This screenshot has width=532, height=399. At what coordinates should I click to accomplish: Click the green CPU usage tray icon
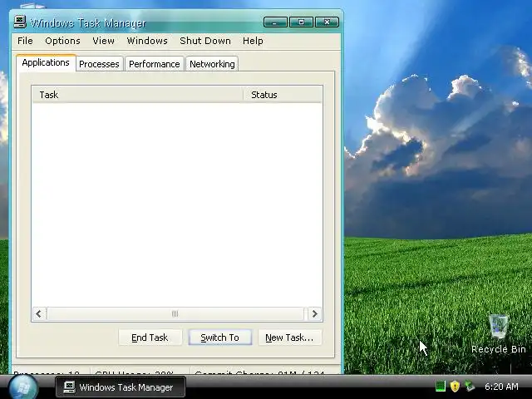click(440, 386)
